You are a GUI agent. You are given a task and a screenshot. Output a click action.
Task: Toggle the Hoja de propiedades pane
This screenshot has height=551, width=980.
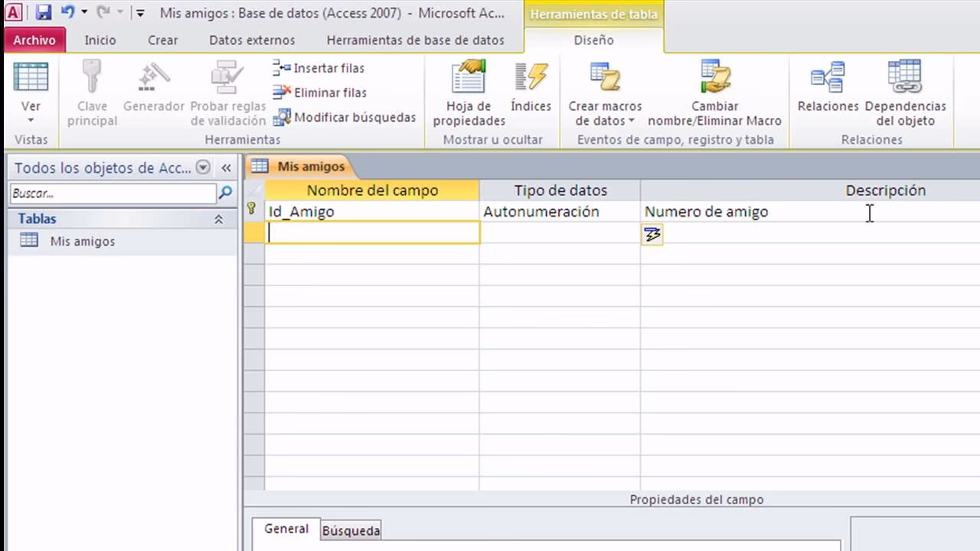469,93
